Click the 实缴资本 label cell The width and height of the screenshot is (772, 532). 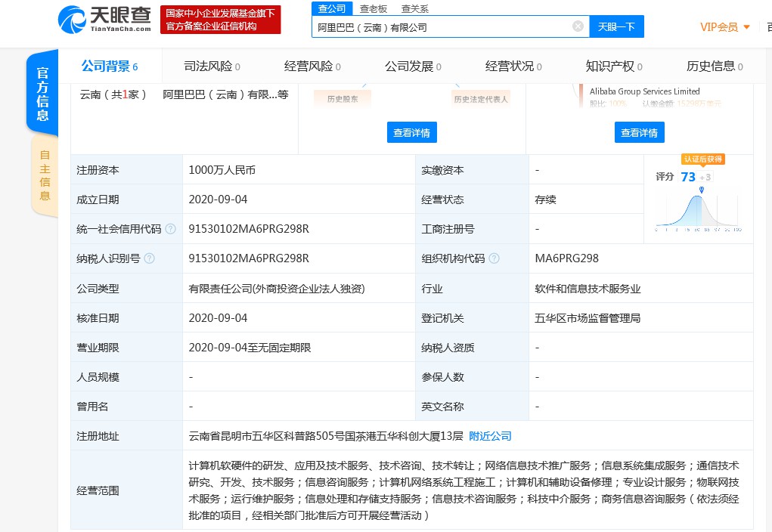pyautogui.click(x=472, y=170)
